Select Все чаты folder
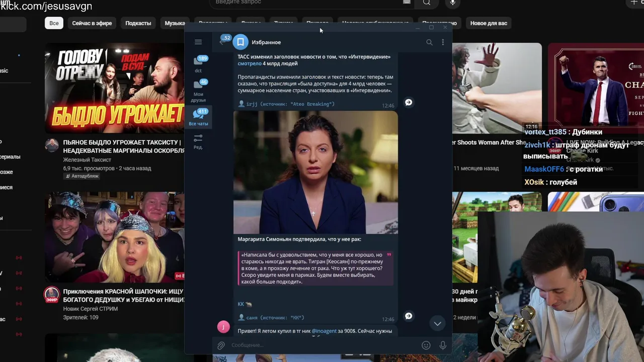This screenshot has height=362, width=644. point(198,117)
